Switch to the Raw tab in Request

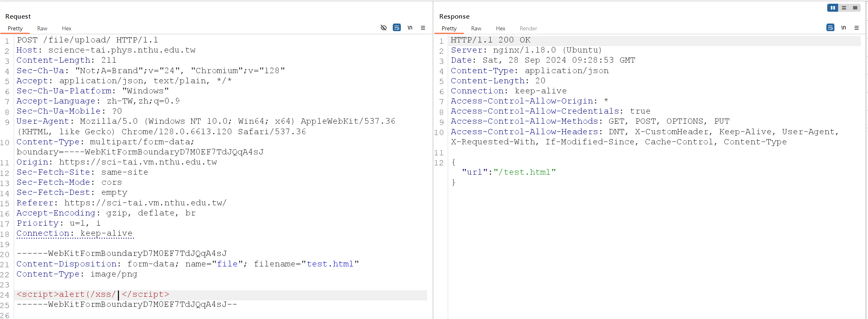[x=42, y=28]
